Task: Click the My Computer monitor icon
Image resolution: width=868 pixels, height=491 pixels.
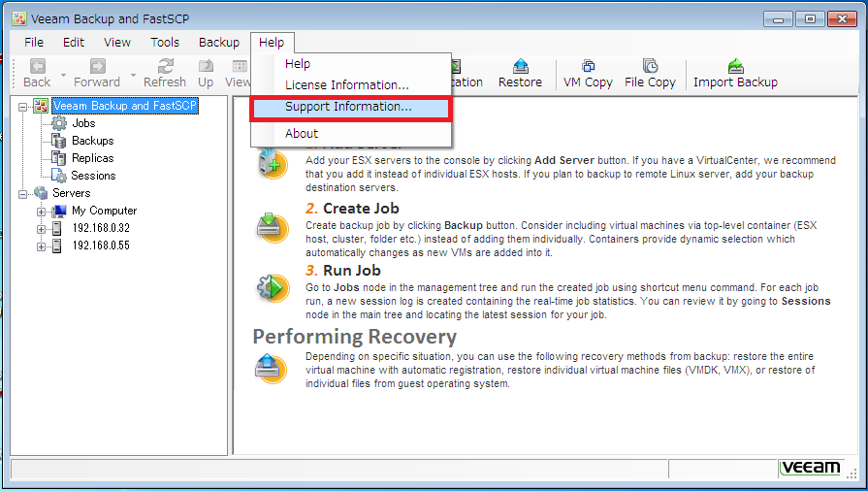Action: 59,211
